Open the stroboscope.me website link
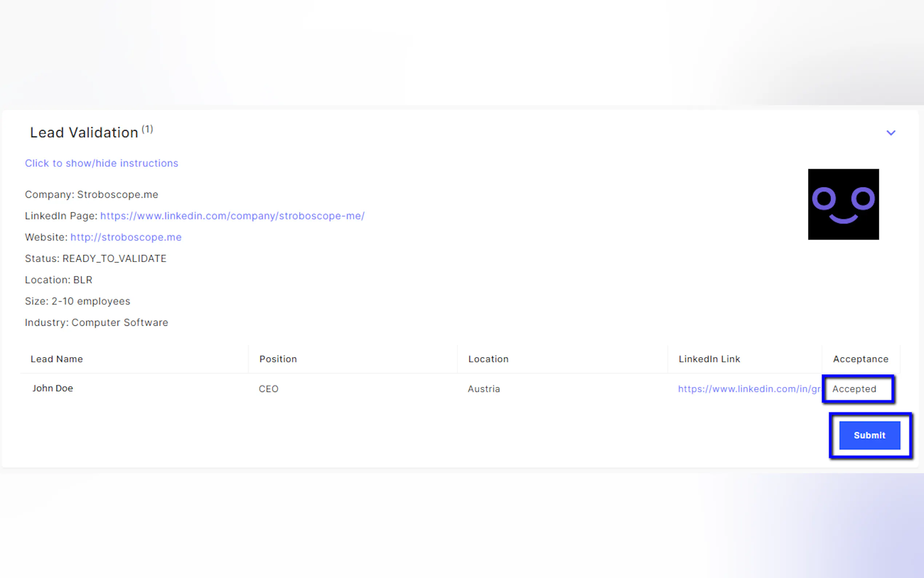The image size is (924, 578). click(x=126, y=237)
